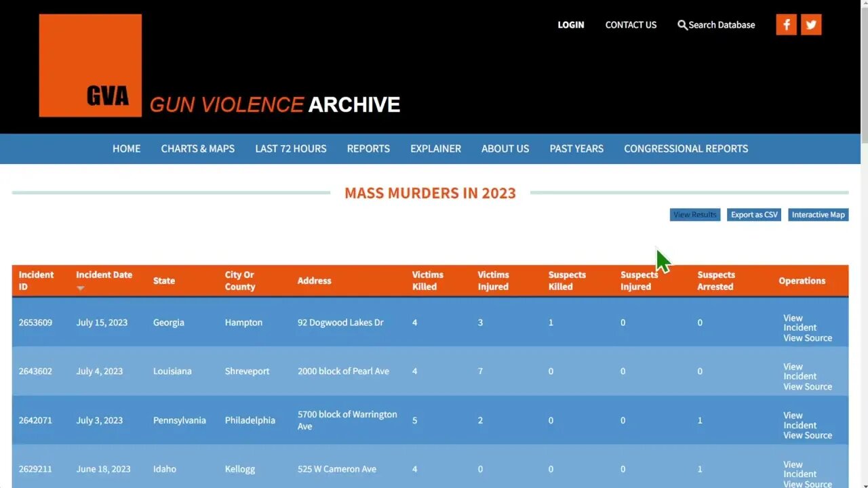Viewport: 868px width, 488px height.
Task: Click address 525 W Cameron Ave
Action: (337, 469)
